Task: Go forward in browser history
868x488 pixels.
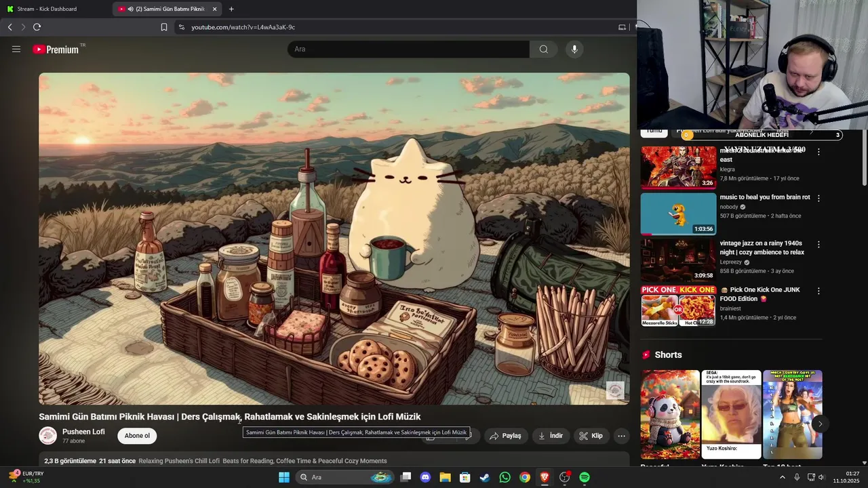Action: coord(23,27)
